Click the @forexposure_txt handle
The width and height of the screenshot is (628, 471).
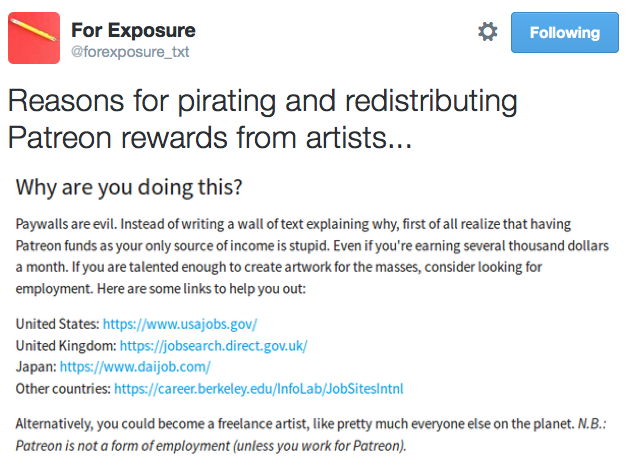[x=130, y=51]
